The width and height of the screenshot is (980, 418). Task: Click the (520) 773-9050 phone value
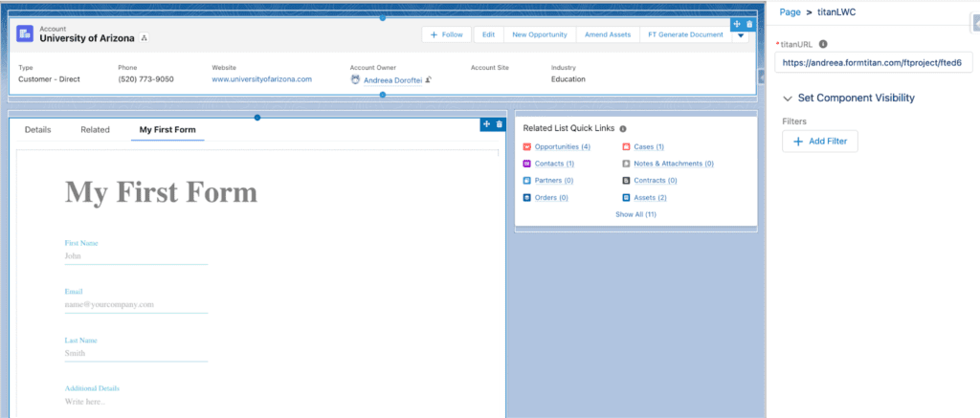click(x=145, y=79)
